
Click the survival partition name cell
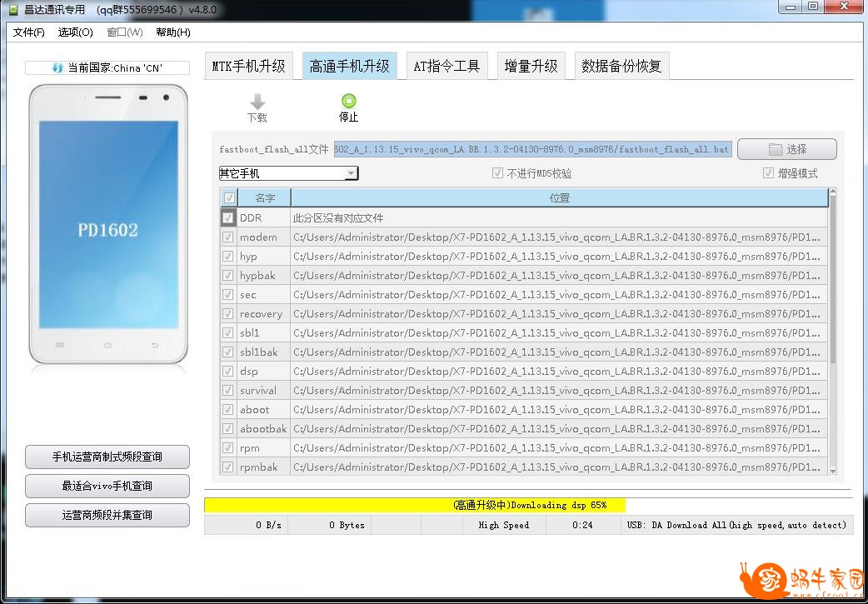pyautogui.click(x=263, y=390)
